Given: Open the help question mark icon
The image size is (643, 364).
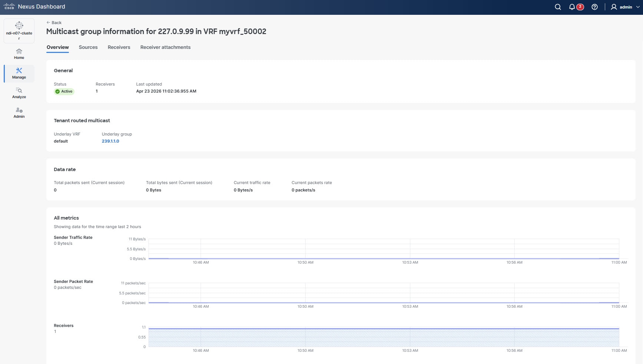Looking at the screenshot, I should 594,7.
